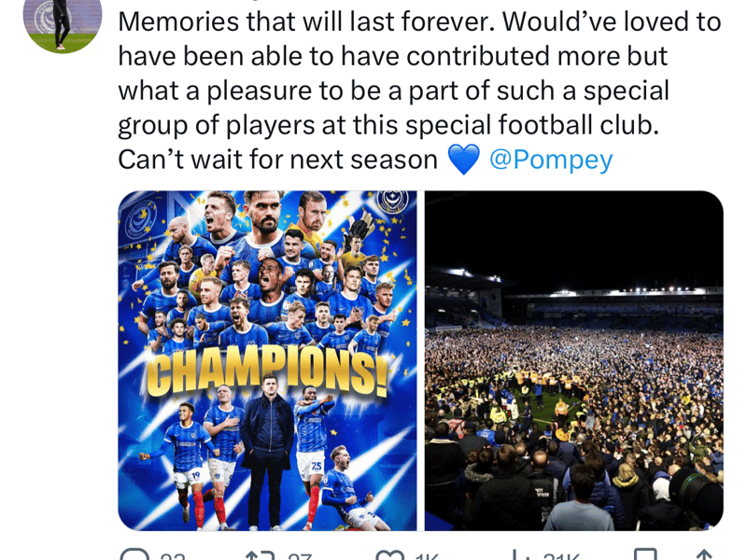This screenshot has height=560, width=747.
Task: Open the stadium pitch crowd photo
Action: [574, 360]
